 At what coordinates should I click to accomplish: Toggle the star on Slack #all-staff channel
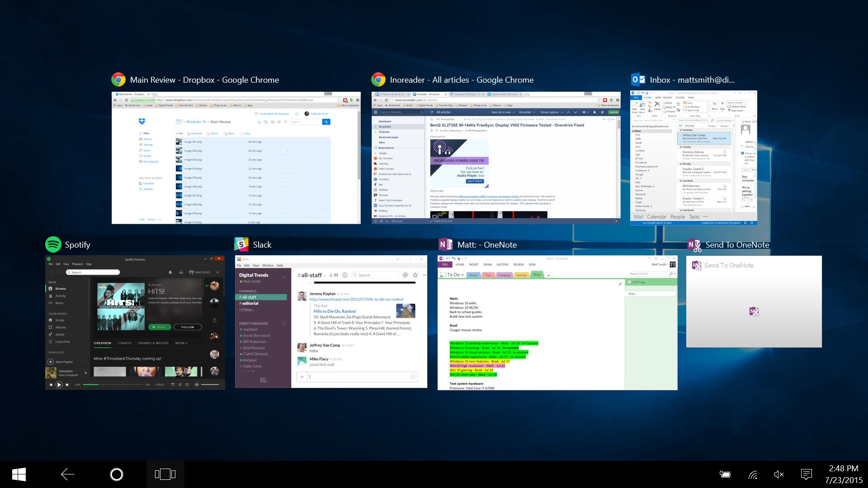415,275
